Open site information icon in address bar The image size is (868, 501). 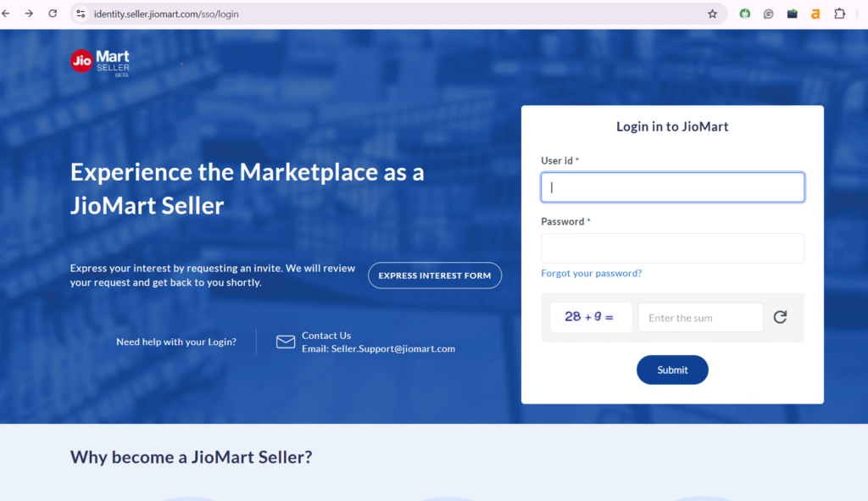pos(81,14)
